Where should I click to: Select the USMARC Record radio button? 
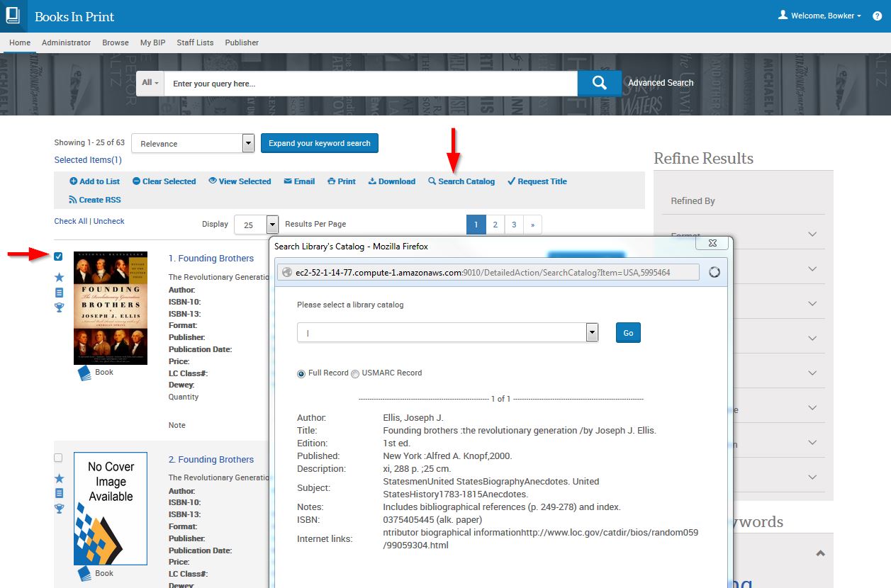355,373
